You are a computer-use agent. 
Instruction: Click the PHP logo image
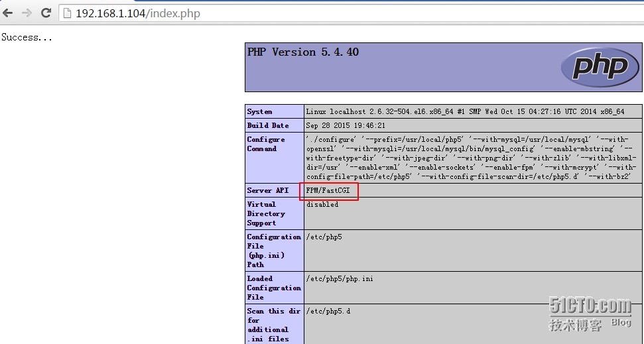(600, 67)
